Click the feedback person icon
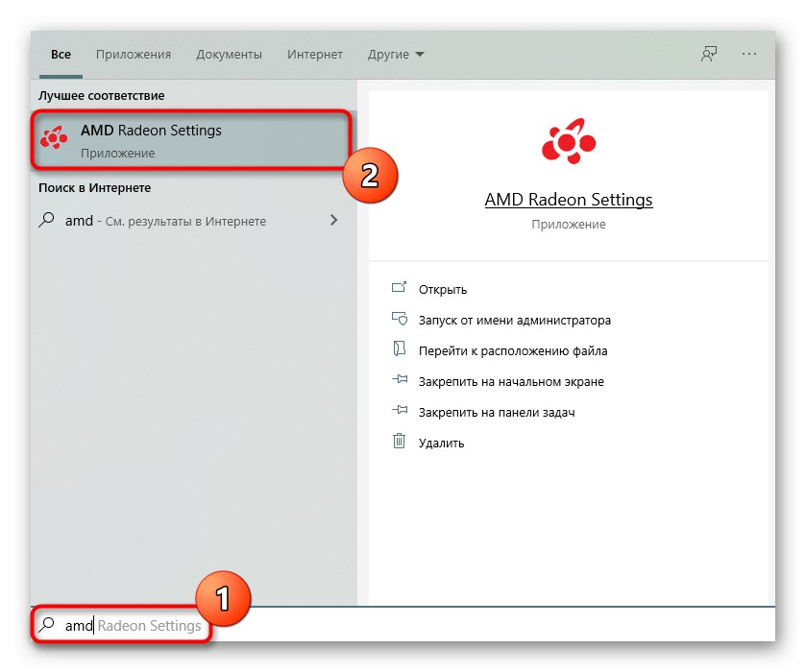The height and width of the screenshot is (672, 806). (x=709, y=54)
